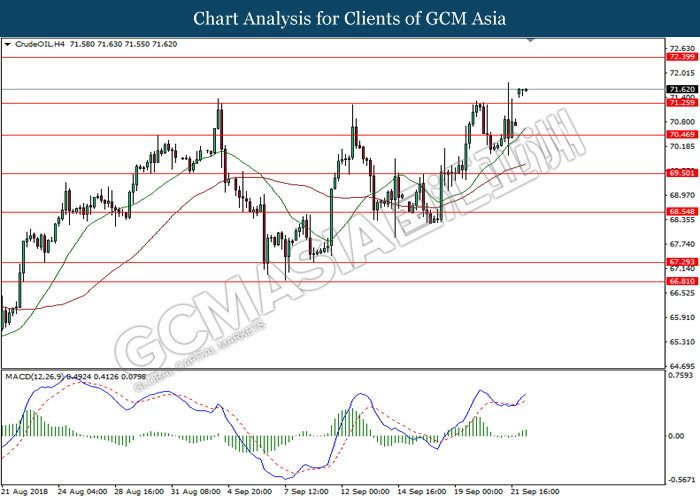
Task: Select the 70.469 red price label
Action: click(682, 134)
